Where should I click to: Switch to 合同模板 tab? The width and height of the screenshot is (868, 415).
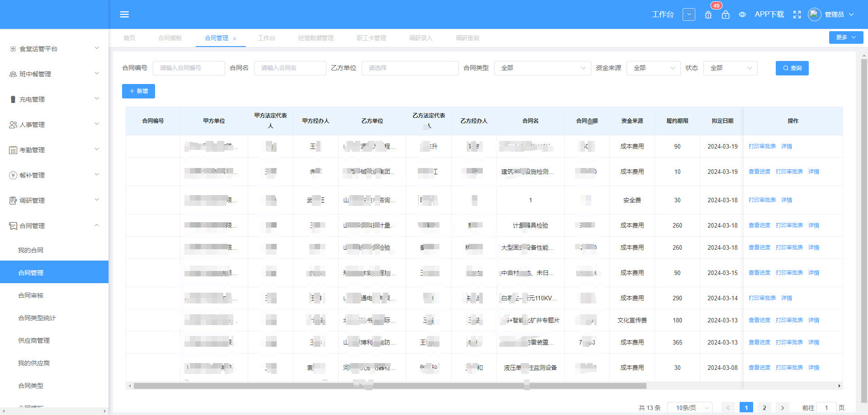[170, 38]
